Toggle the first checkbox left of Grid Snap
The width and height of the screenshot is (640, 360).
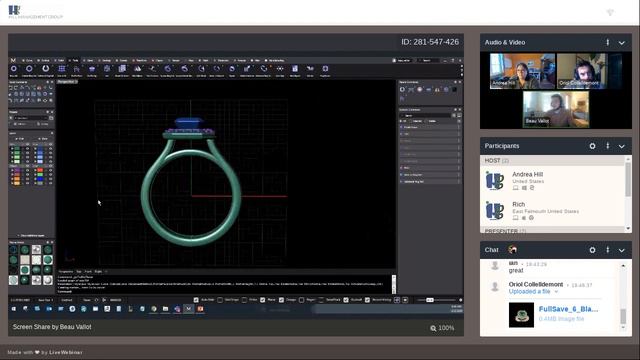pyautogui.click(x=196, y=300)
